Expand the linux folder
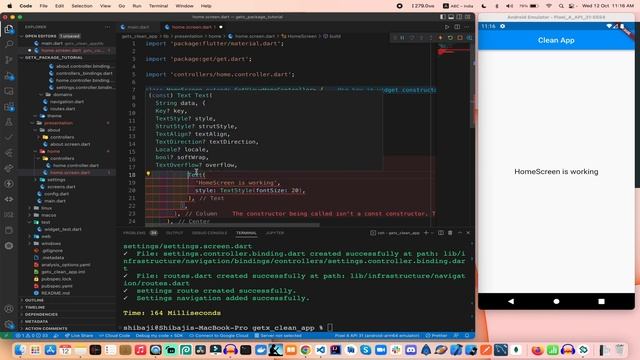 click(46, 208)
